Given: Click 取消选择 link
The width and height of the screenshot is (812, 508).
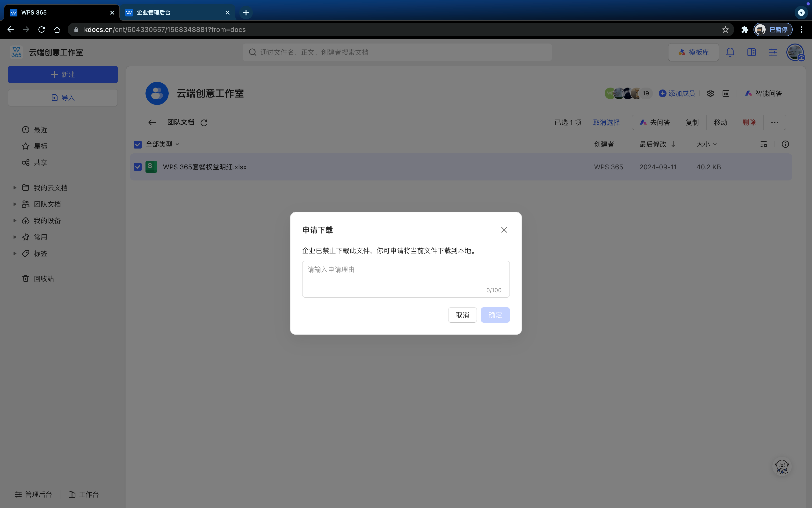Looking at the screenshot, I should pos(606,122).
